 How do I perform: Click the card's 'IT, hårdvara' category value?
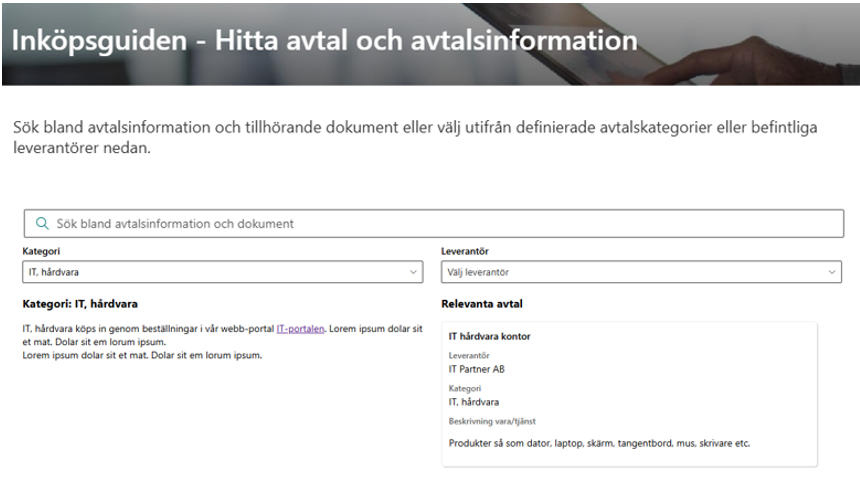474,402
